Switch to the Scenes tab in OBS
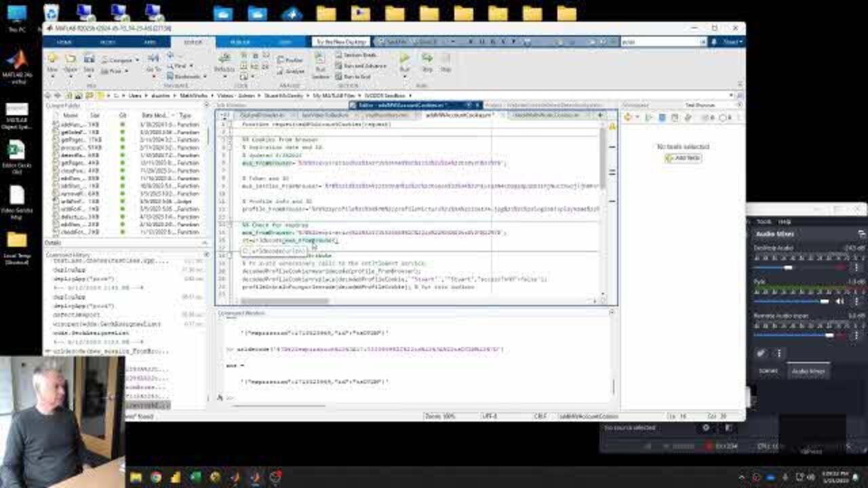Image resolution: width=868 pixels, height=488 pixels. point(768,371)
